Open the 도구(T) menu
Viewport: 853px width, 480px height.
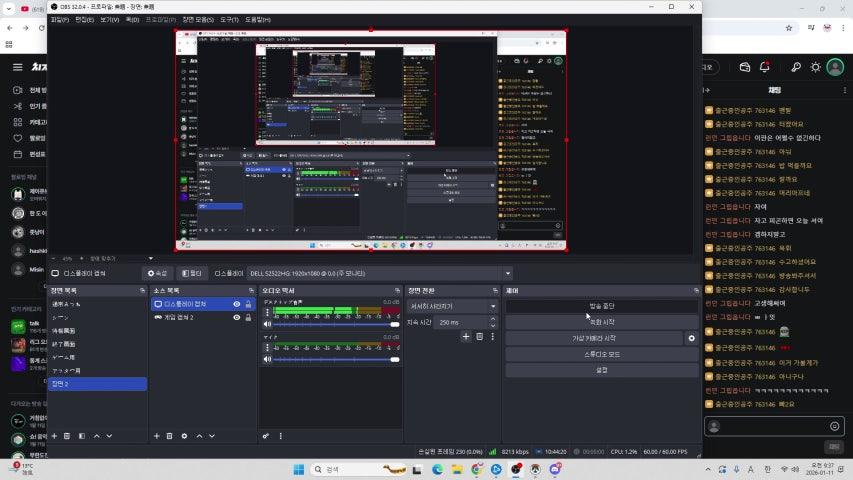click(229, 19)
